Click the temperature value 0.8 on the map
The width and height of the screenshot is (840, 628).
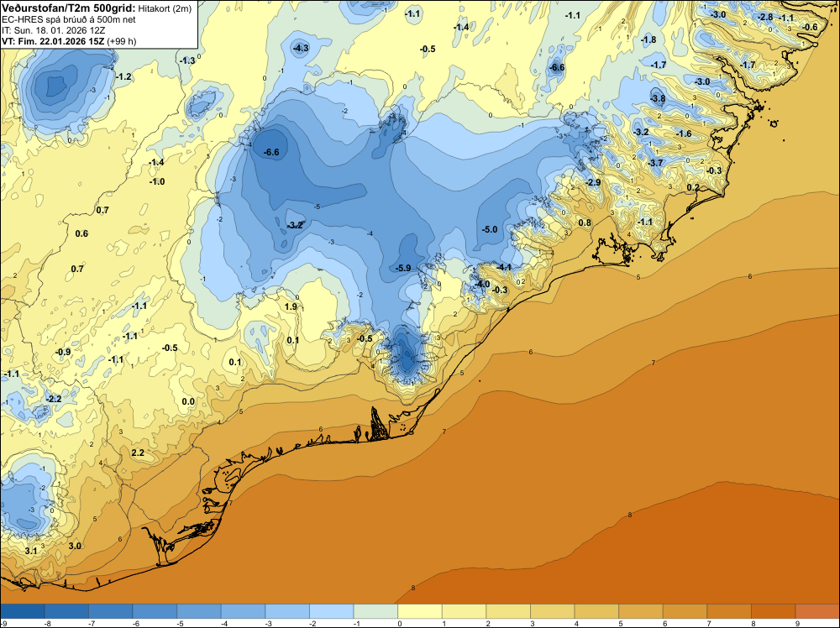(x=585, y=222)
